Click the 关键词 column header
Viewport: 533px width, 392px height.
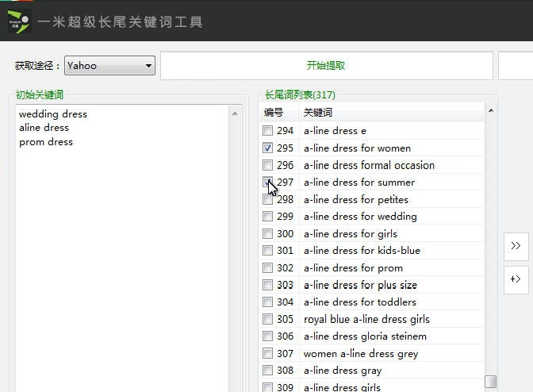[x=391, y=112]
